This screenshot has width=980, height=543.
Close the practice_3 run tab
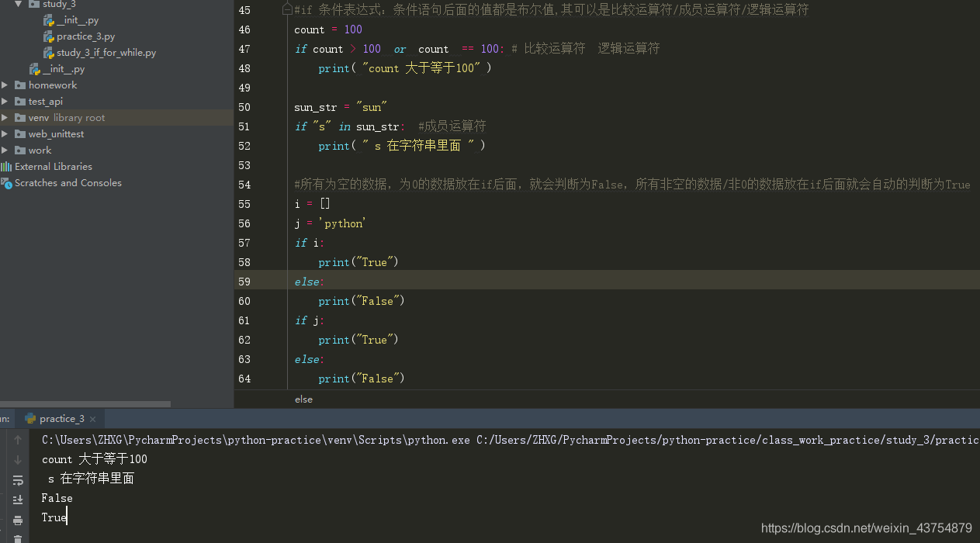(93, 419)
